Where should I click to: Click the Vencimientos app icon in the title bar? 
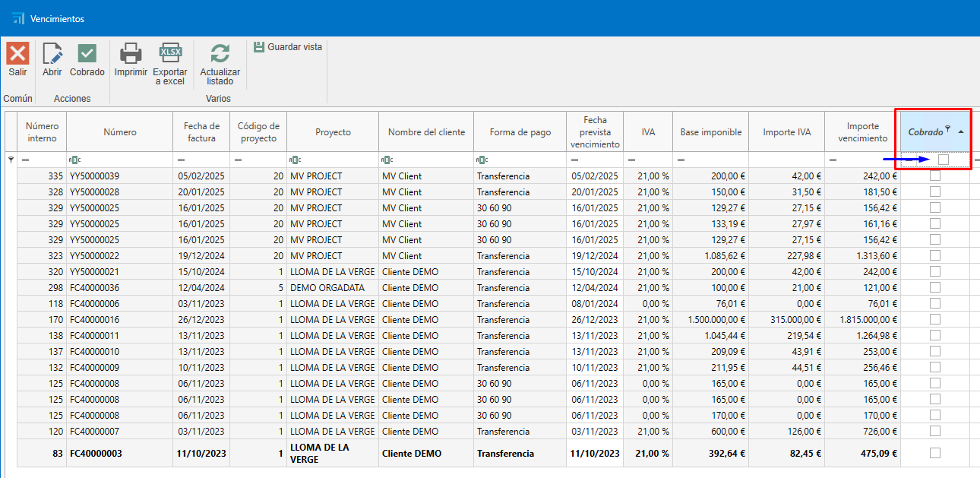pos(18,18)
